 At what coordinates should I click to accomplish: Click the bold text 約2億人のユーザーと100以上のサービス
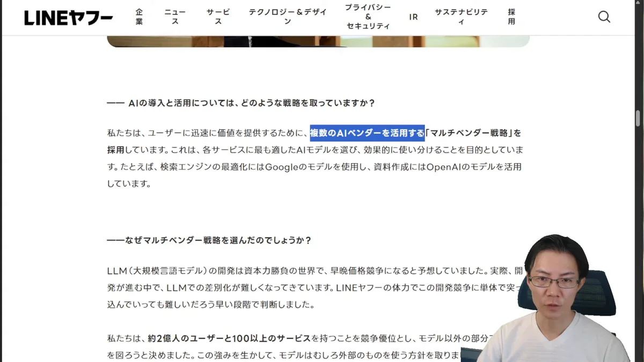pyautogui.click(x=229, y=338)
